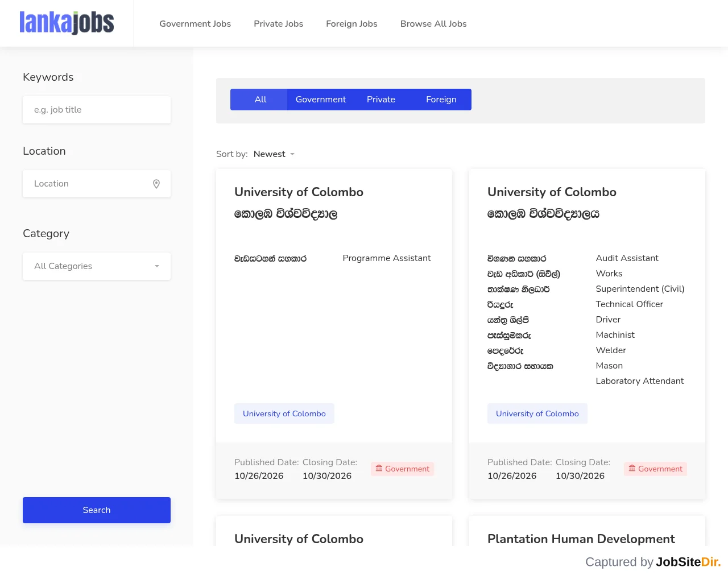The image size is (728, 579).
Task: Click the Driver text
Action: coord(608,320)
